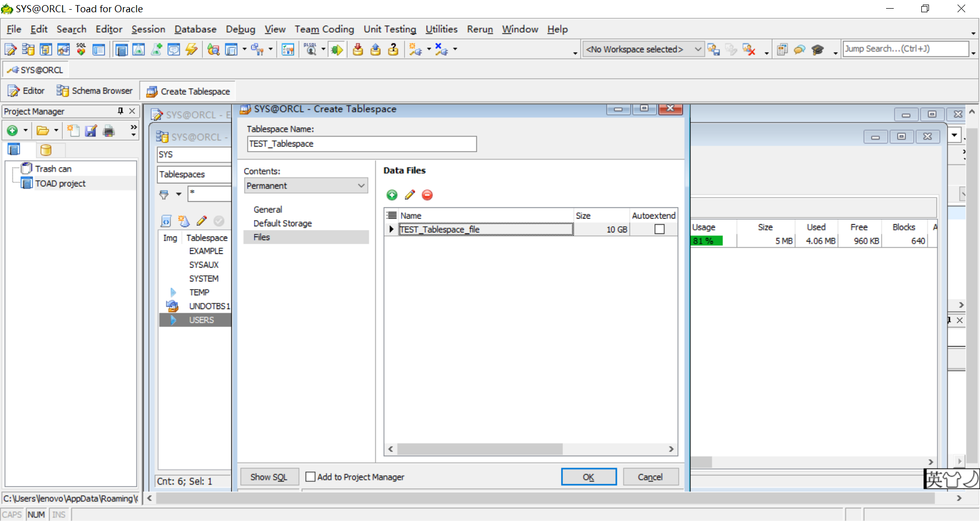Remove data file with red minus icon

427,195
